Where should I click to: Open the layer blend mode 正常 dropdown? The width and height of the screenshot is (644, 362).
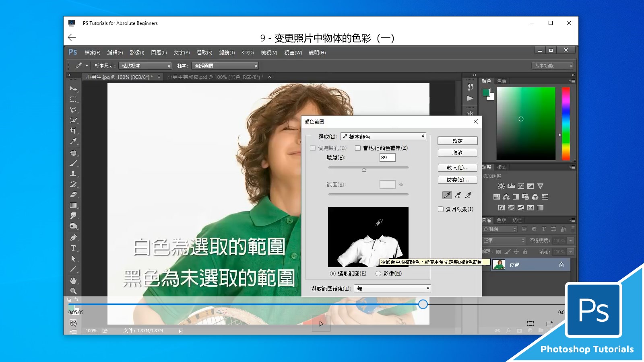(x=504, y=241)
